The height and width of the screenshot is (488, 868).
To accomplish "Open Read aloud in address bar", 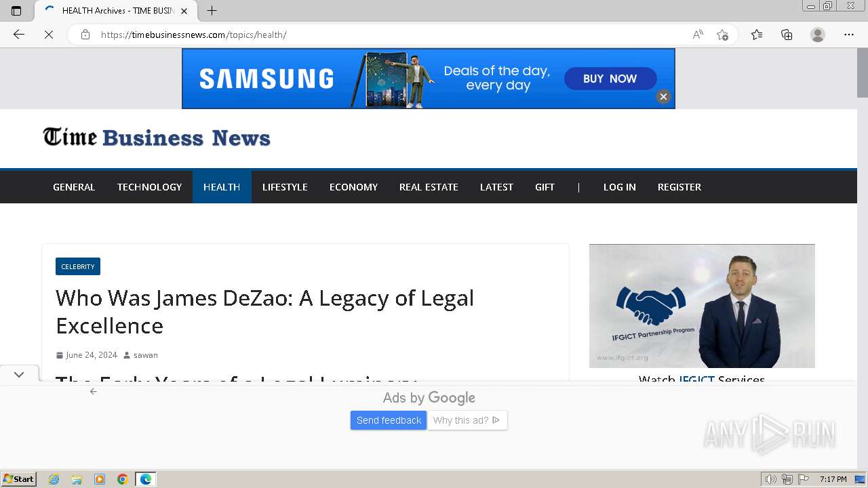I will (x=698, y=35).
